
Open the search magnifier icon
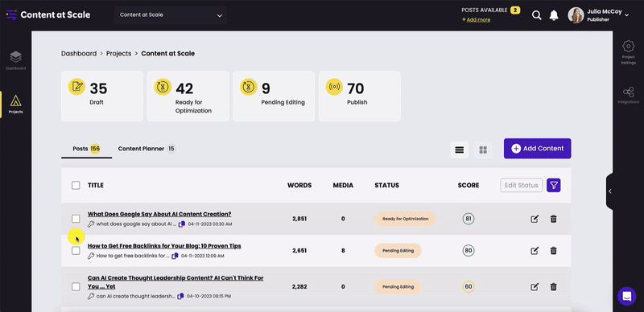point(536,15)
